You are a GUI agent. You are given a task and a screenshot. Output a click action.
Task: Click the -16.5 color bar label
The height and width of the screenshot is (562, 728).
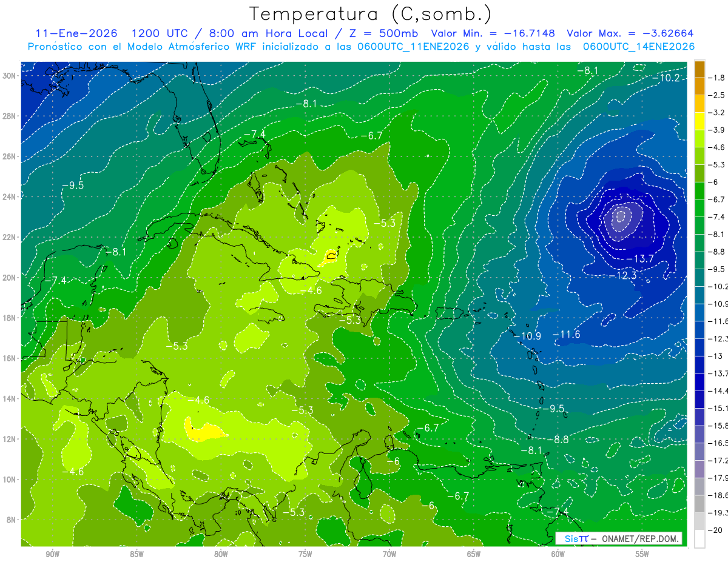tap(718, 444)
